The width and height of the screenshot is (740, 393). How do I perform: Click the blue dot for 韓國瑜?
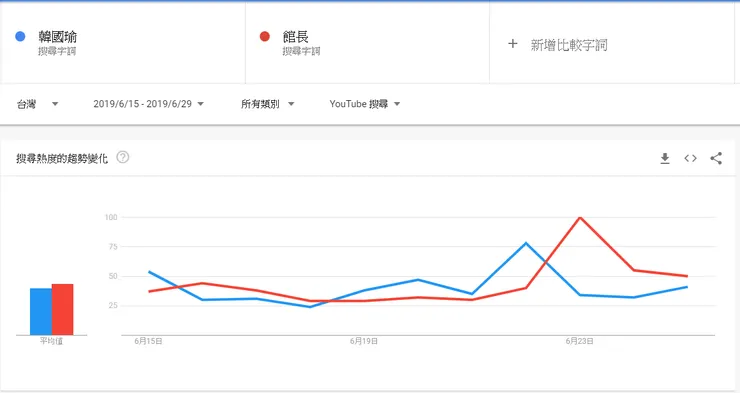pyautogui.click(x=20, y=36)
